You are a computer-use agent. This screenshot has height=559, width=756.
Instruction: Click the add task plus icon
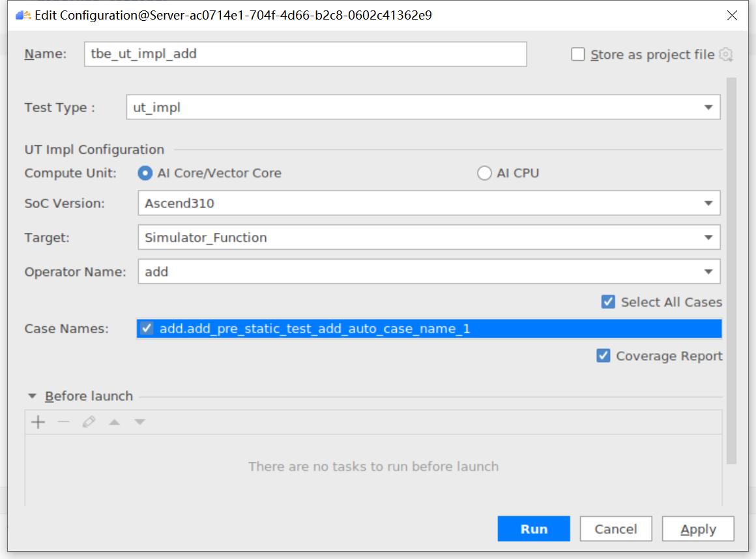coord(38,422)
